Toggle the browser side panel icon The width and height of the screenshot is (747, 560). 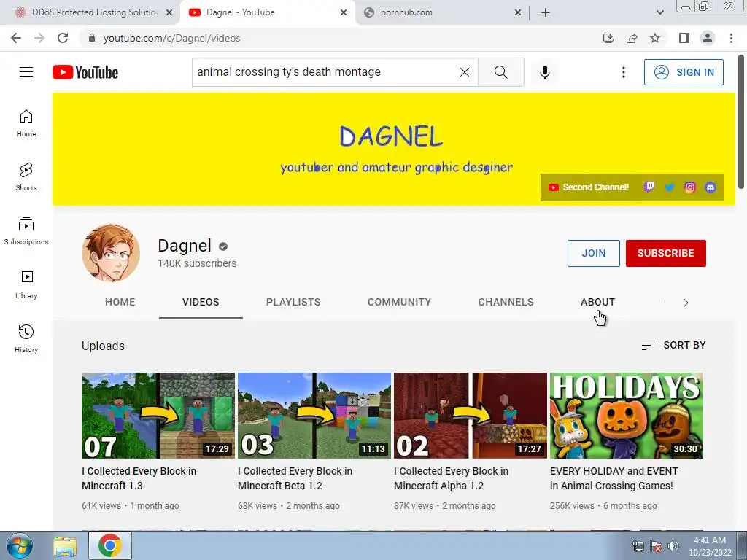point(684,38)
